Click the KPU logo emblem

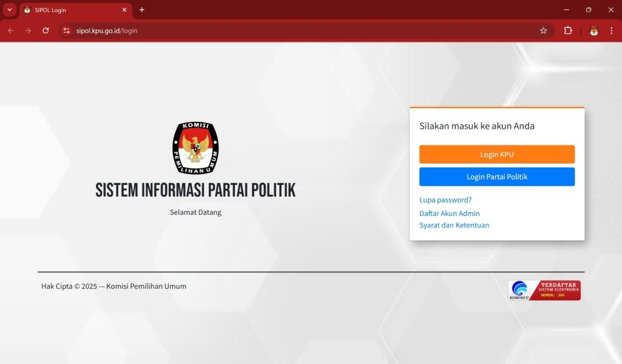[x=195, y=147]
